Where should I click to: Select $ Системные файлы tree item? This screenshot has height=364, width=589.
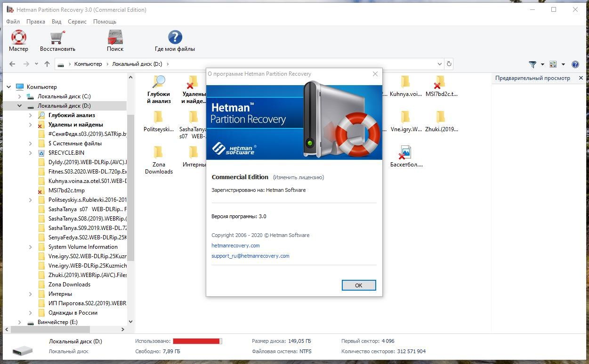75,143
